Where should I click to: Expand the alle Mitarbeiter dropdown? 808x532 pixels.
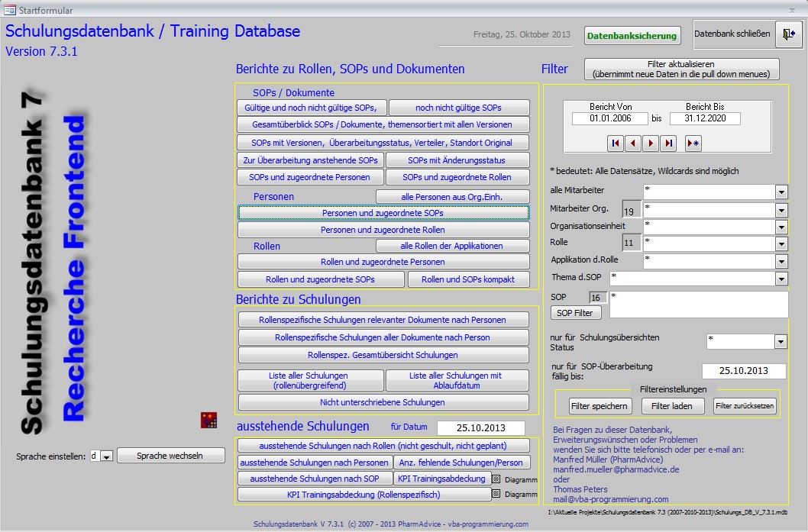click(x=781, y=192)
